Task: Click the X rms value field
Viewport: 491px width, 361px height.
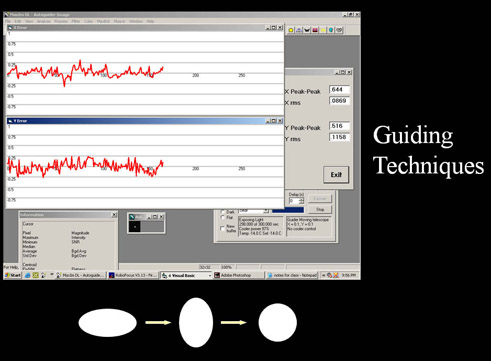Action: [x=339, y=101]
